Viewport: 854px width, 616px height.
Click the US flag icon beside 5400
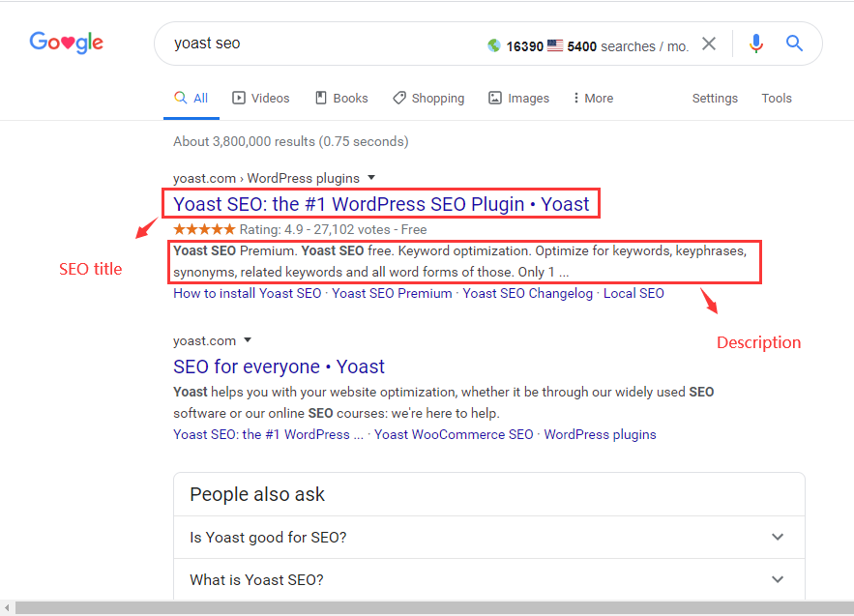555,45
